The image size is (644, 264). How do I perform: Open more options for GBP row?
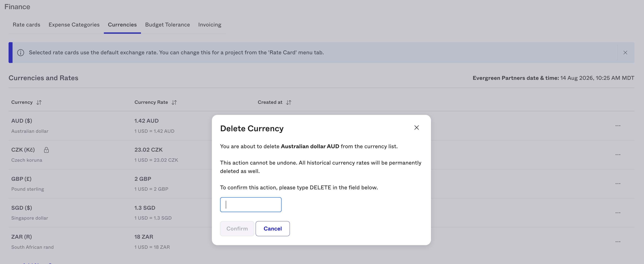tap(618, 184)
